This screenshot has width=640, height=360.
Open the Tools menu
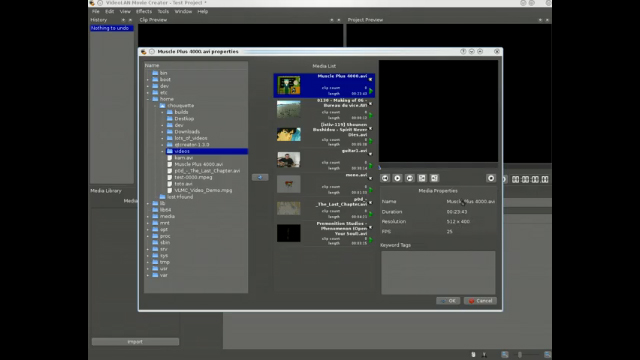coord(163,11)
